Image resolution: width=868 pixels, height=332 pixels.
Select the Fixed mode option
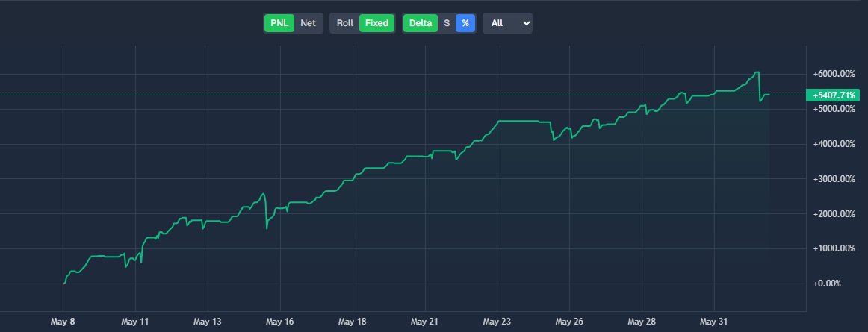(377, 23)
